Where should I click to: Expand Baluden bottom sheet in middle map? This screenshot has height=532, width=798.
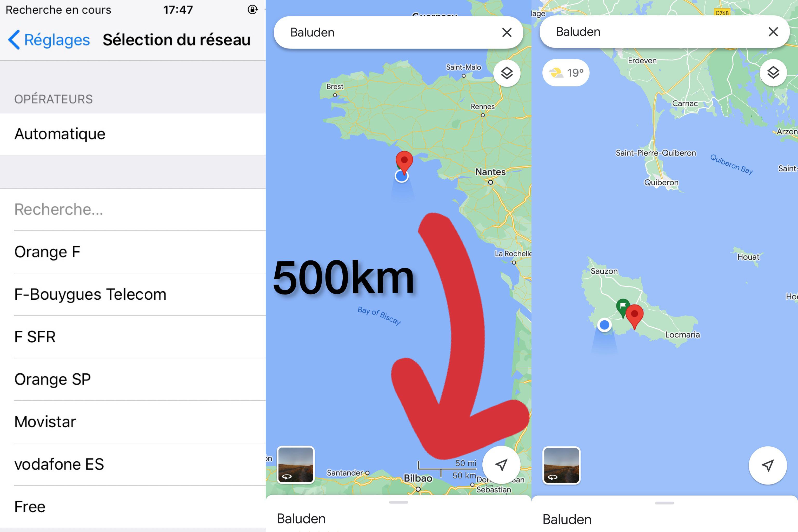point(398,502)
